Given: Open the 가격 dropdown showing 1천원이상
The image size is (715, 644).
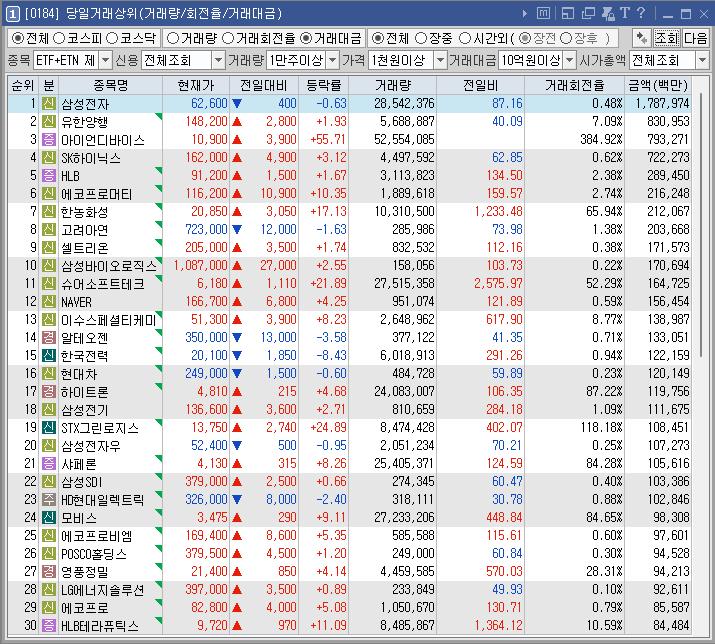Looking at the screenshot, I should (x=407, y=60).
